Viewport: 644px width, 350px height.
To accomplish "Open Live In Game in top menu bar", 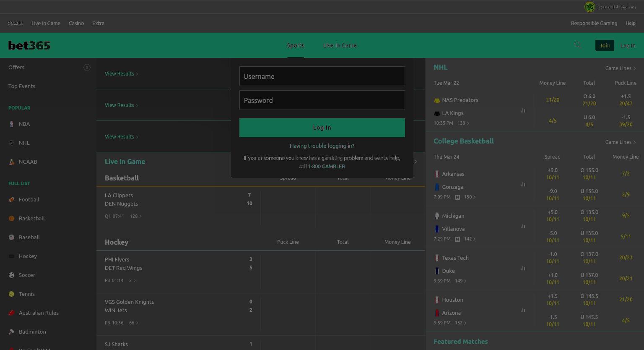I will click(x=46, y=24).
